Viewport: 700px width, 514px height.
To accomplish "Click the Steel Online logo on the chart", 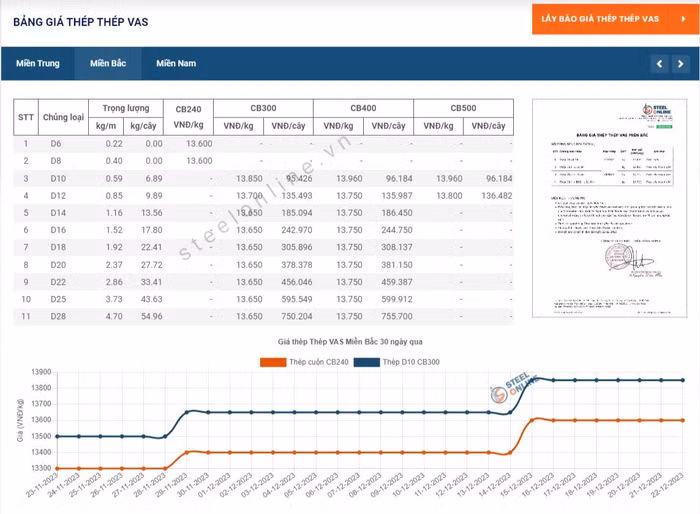I will tap(515, 390).
